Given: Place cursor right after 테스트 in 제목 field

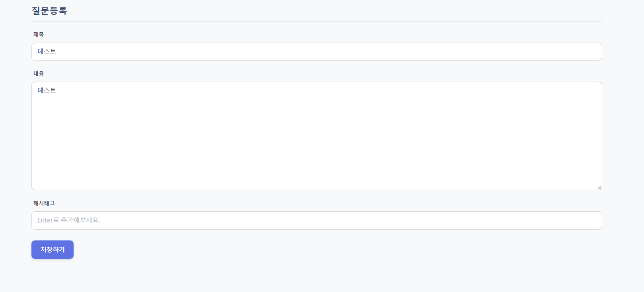Looking at the screenshot, I should click(57, 52).
